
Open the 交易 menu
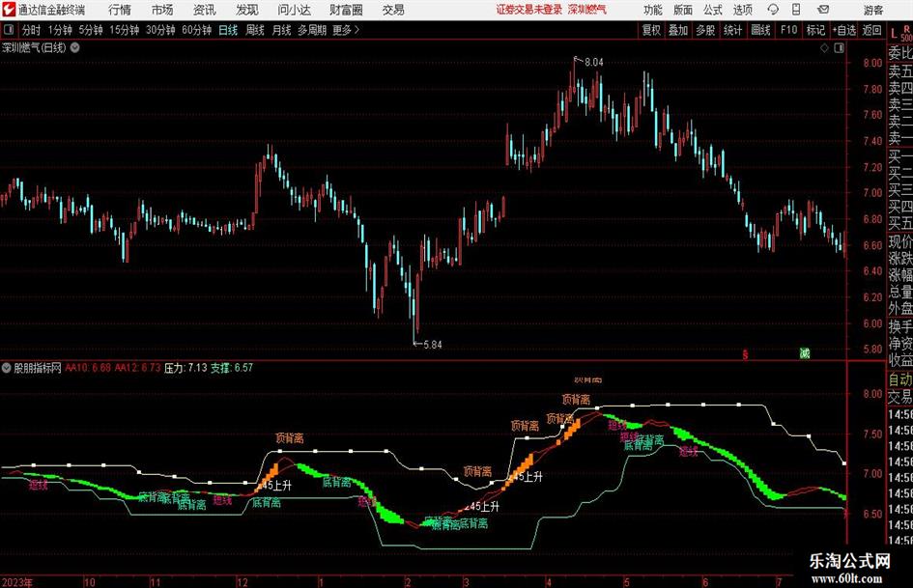click(x=393, y=10)
